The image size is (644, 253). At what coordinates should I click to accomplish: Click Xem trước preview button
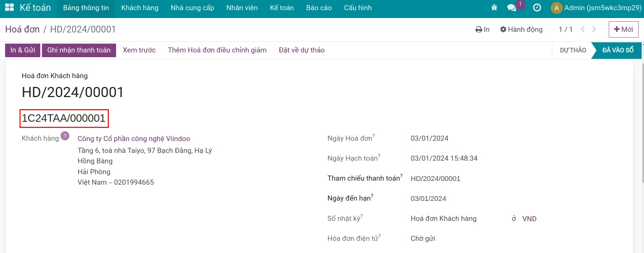coord(139,50)
